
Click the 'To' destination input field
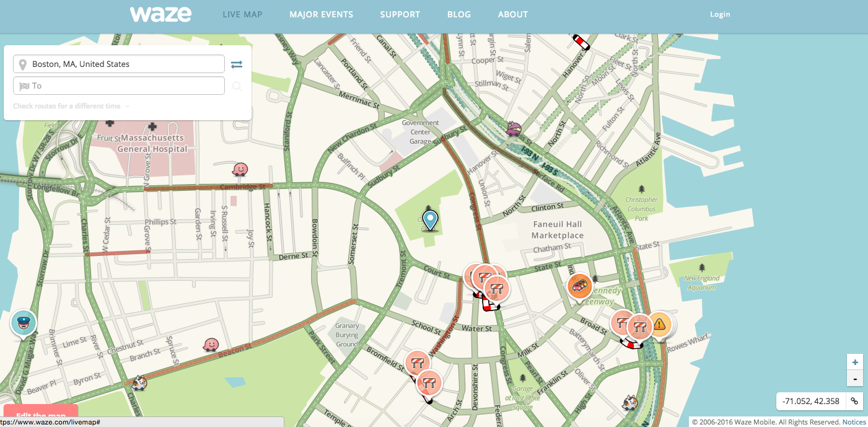pos(119,86)
